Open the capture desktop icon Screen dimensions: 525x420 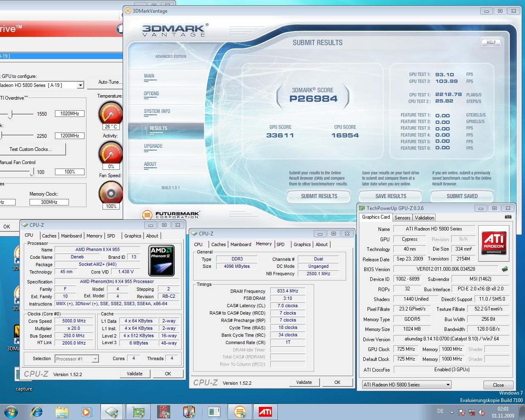tap(23, 379)
